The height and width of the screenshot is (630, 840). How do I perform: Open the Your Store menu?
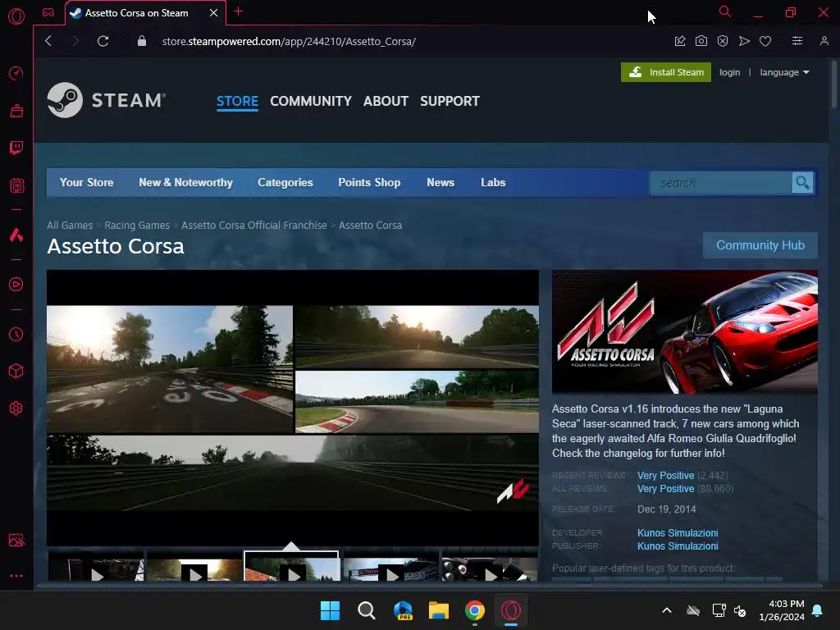click(x=86, y=182)
